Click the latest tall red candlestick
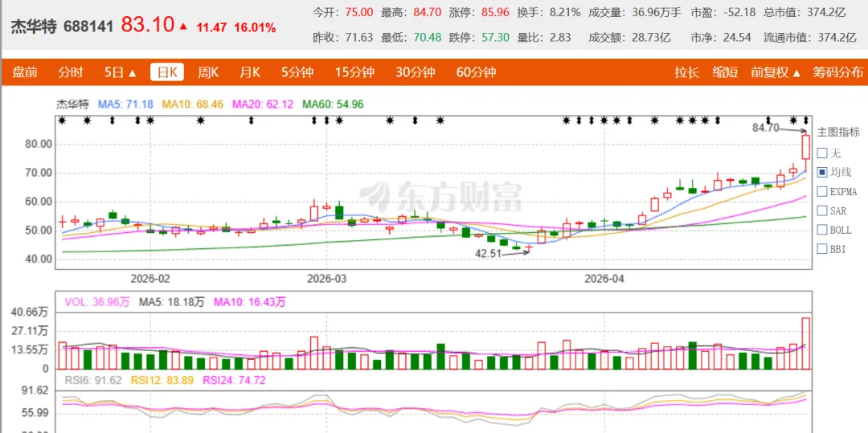 click(805, 147)
